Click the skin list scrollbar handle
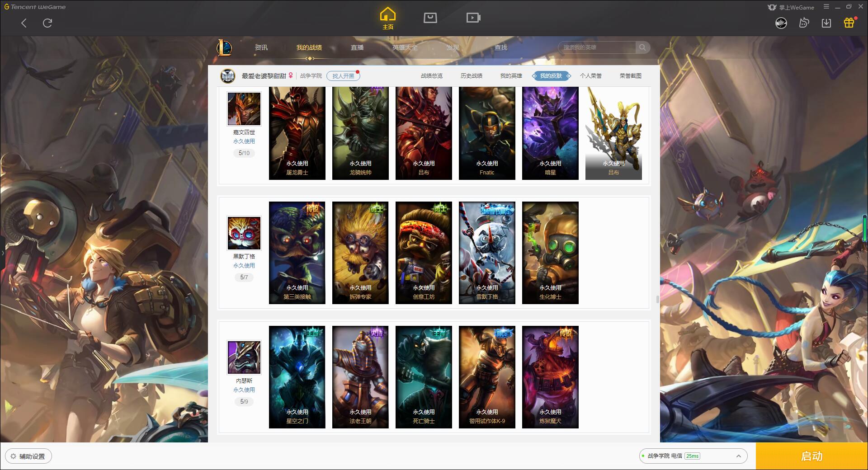 [657, 299]
